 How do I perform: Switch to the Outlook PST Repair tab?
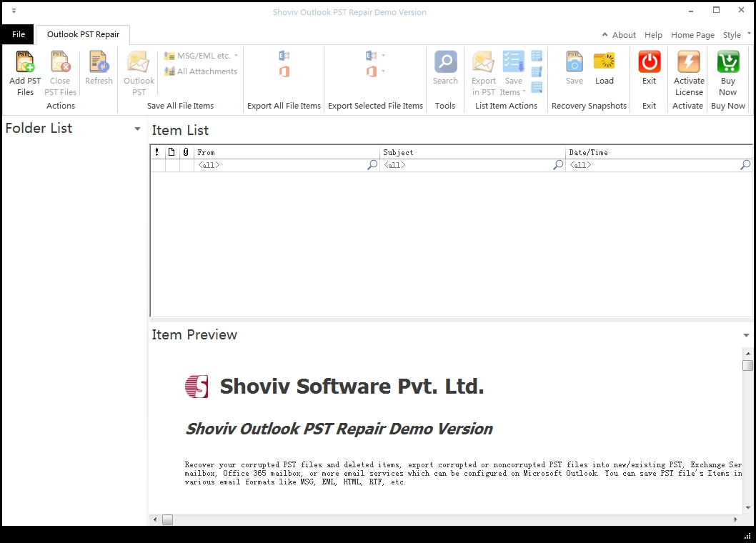point(83,34)
